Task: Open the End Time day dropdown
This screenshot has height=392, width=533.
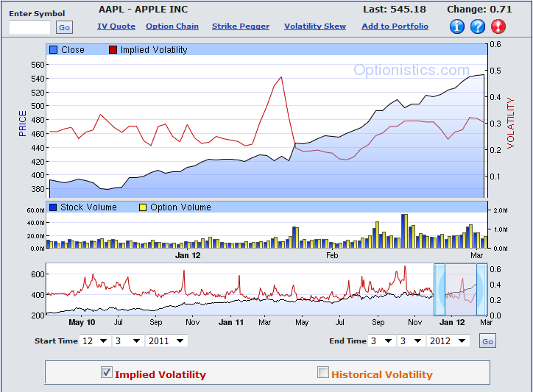Action: [412, 341]
